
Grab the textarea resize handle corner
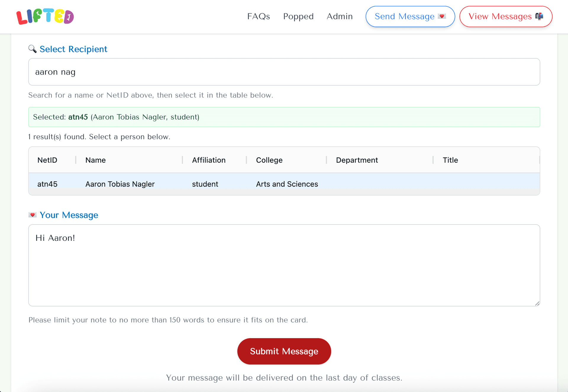click(537, 303)
